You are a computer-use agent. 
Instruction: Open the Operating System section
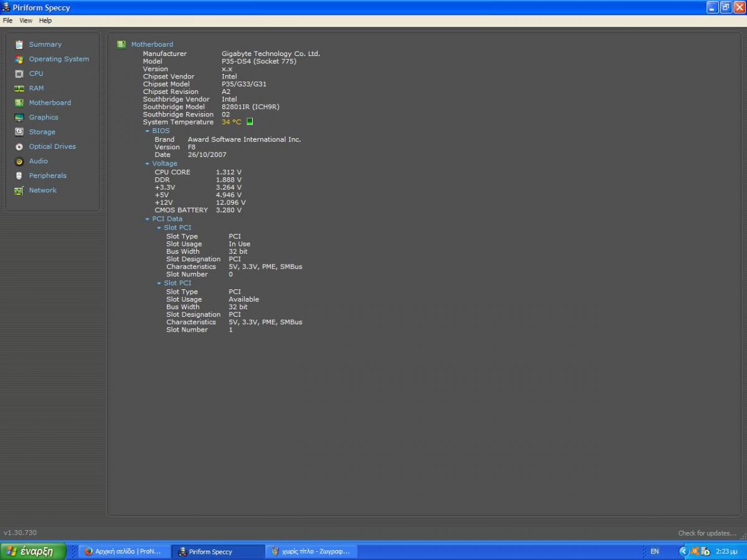[x=59, y=59]
